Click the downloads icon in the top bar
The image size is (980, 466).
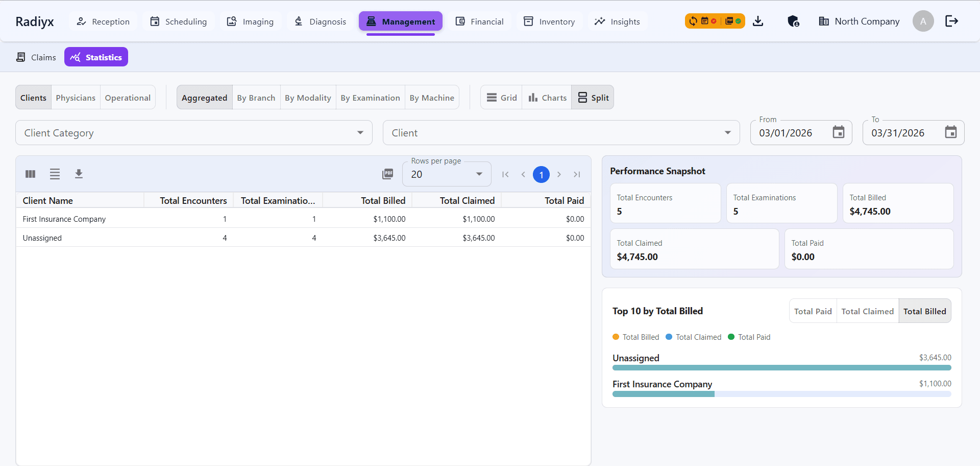[758, 21]
